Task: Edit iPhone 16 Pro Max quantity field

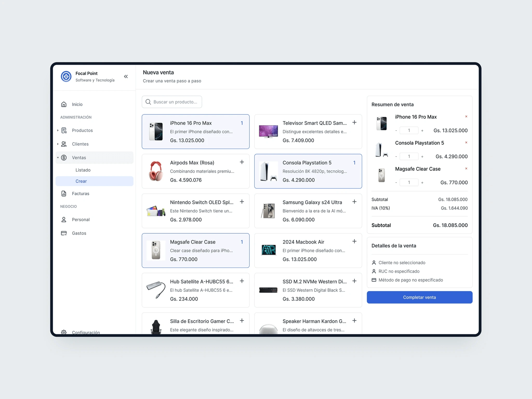Action: (409, 130)
